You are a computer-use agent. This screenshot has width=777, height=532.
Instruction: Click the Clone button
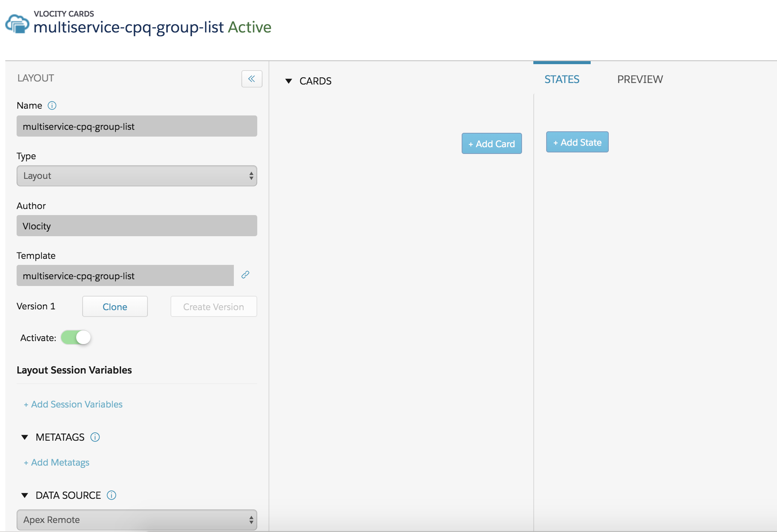(115, 306)
